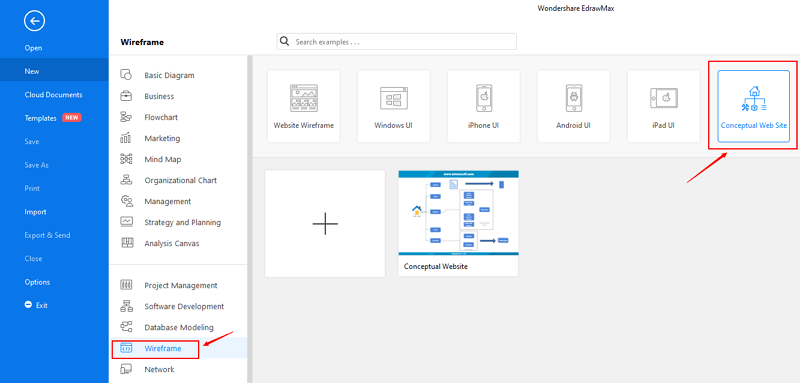Click the Android UI label
This screenshot has width=800, height=383.
point(573,125)
